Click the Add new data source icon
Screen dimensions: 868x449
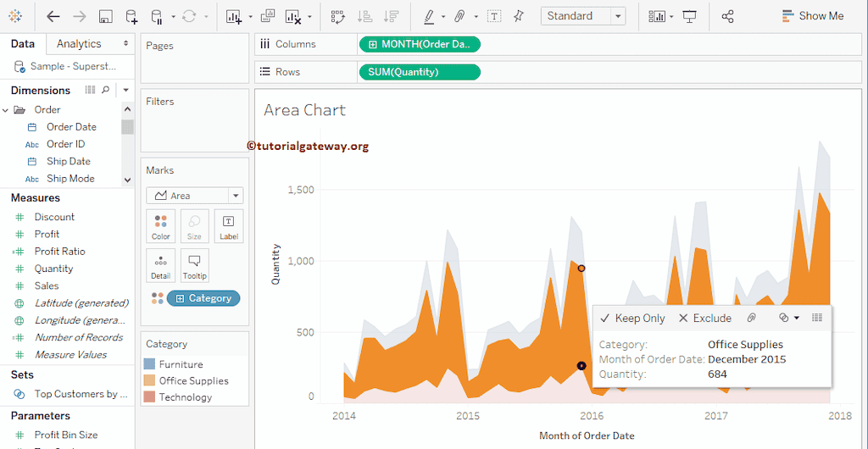[x=131, y=16]
